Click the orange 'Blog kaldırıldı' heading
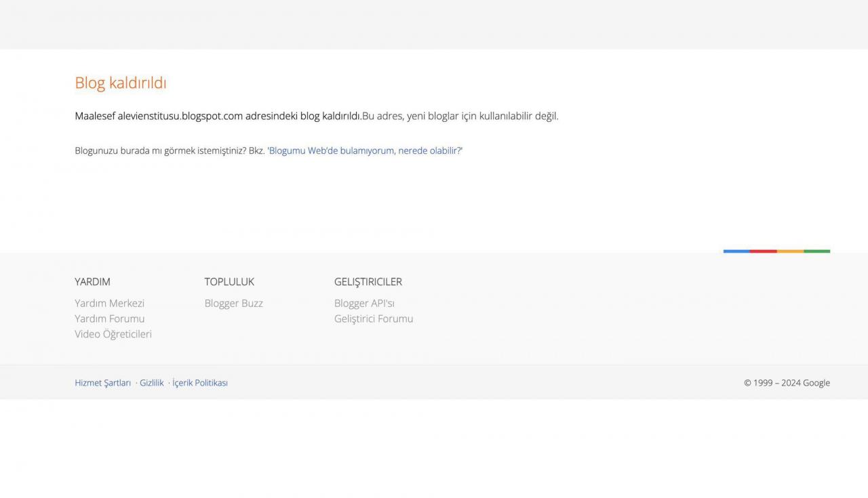 click(121, 83)
